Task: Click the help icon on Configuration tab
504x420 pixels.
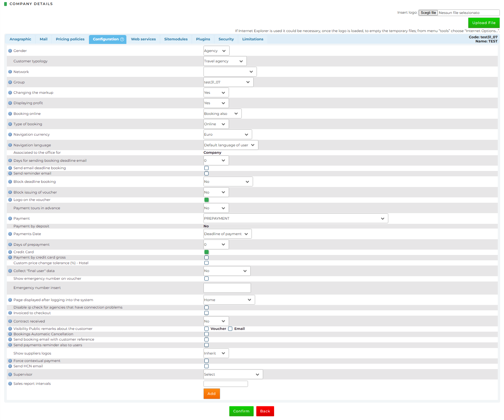Action: pos(122,39)
